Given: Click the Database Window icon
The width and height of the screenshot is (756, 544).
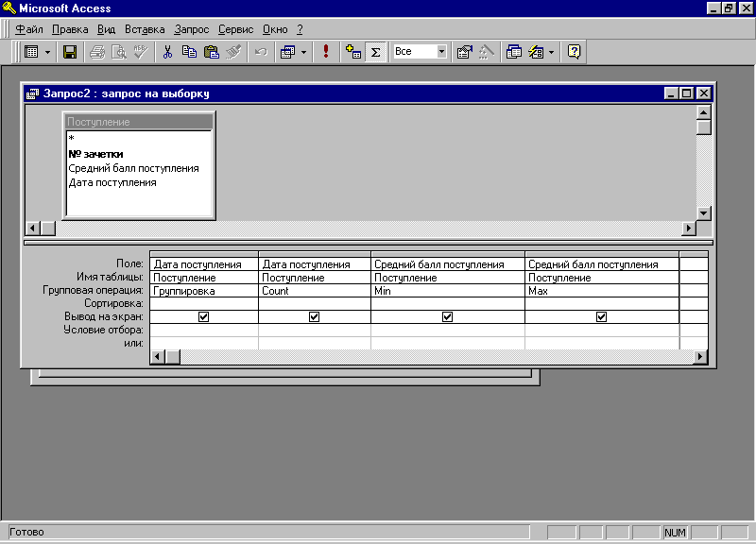Looking at the screenshot, I should (514, 52).
